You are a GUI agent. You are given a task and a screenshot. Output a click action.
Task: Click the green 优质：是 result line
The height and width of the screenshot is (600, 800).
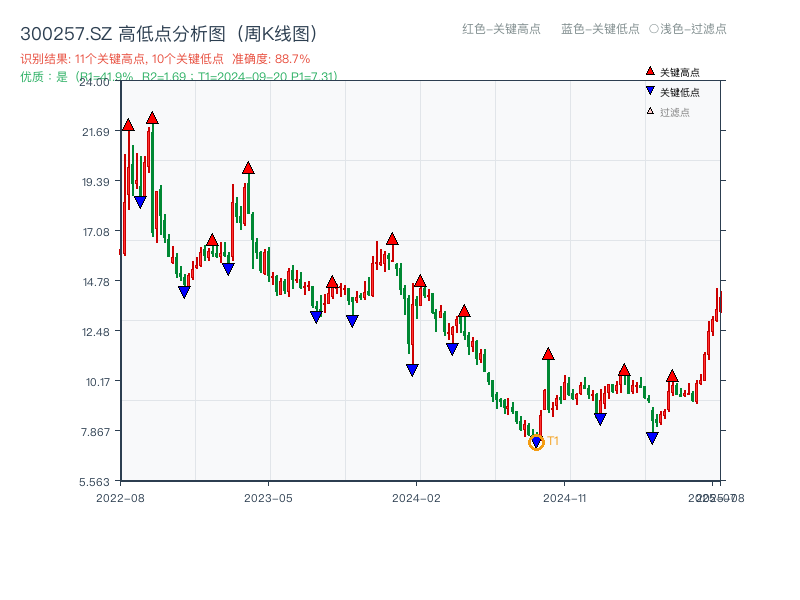tap(179, 77)
